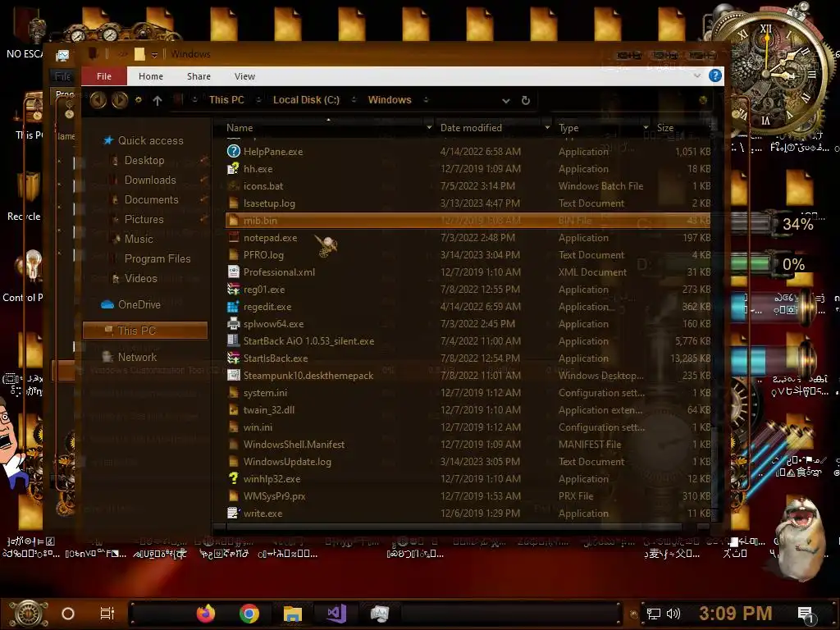Select StartBack AiO 1.0.53_silent.exe icon
The image size is (840, 630).
[x=233, y=340]
